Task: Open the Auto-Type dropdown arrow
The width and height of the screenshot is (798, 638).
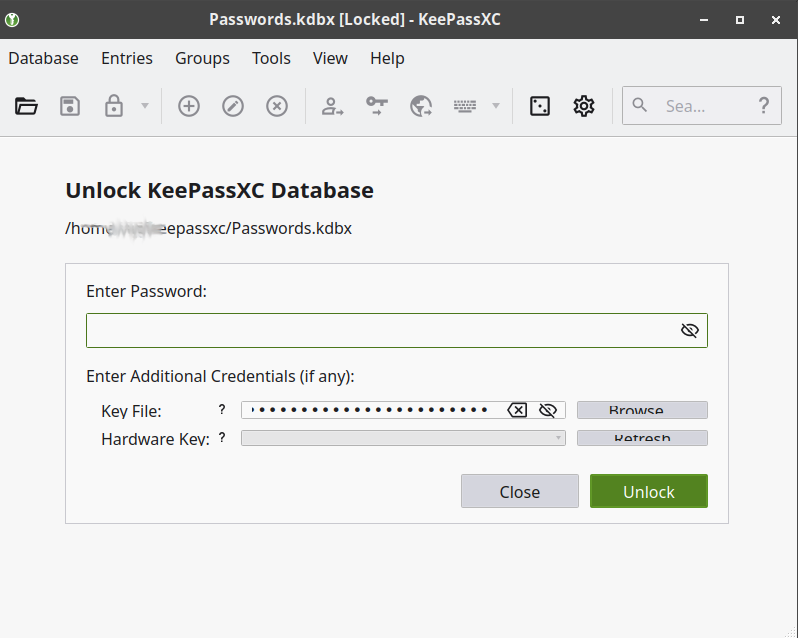Action: pyautogui.click(x=496, y=106)
